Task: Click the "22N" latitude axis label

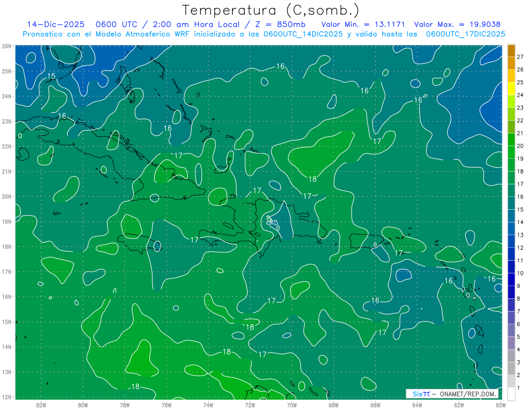Action: [7, 146]
